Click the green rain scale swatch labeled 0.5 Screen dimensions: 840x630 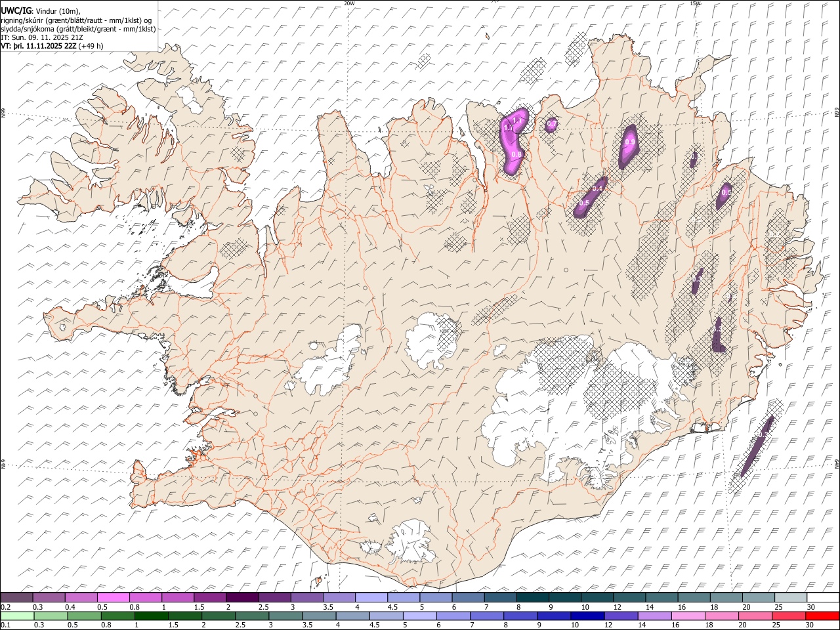point(83,616)
